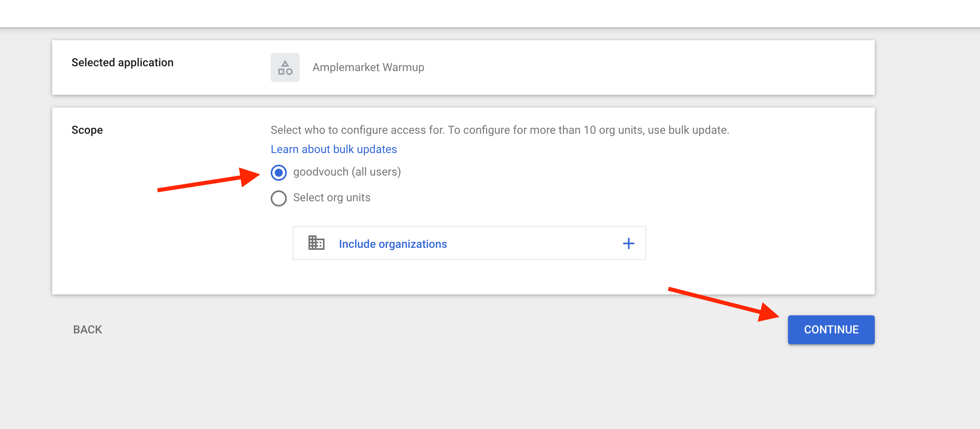Select the goodvouch (all users) radio button
980x429 pixels.
click(x=279, y=172)
